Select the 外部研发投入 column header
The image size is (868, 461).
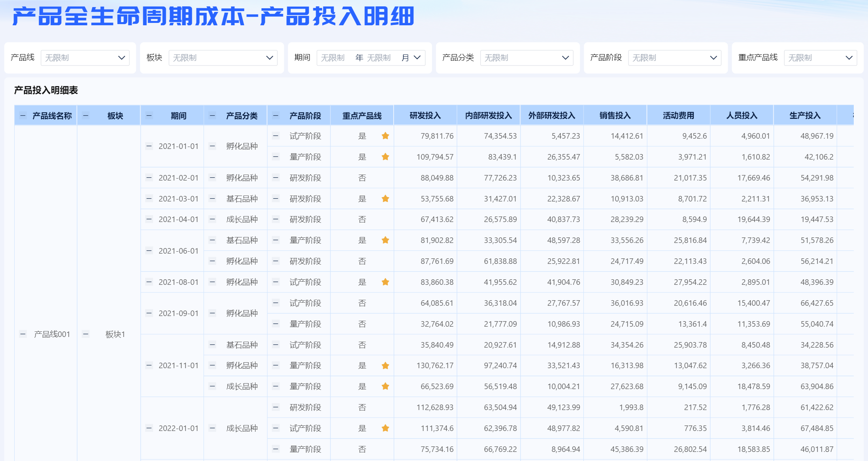(x=552, y=116)
